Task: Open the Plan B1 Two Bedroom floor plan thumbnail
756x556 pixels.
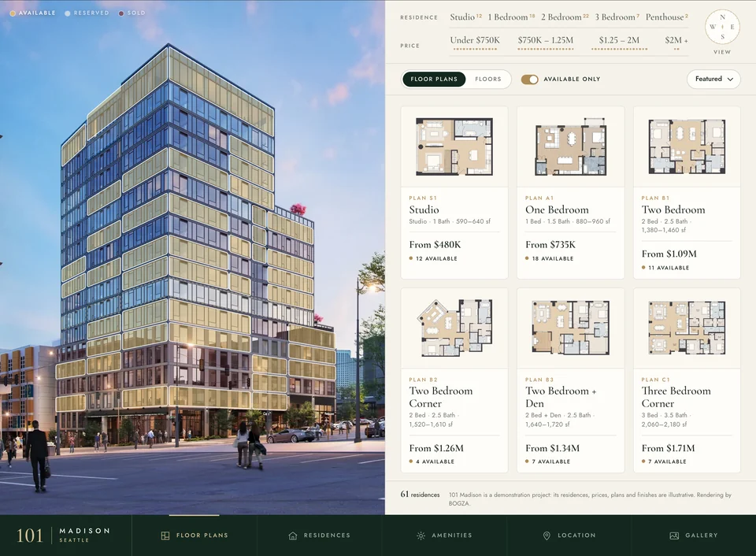Action: (x=687, y=146)
